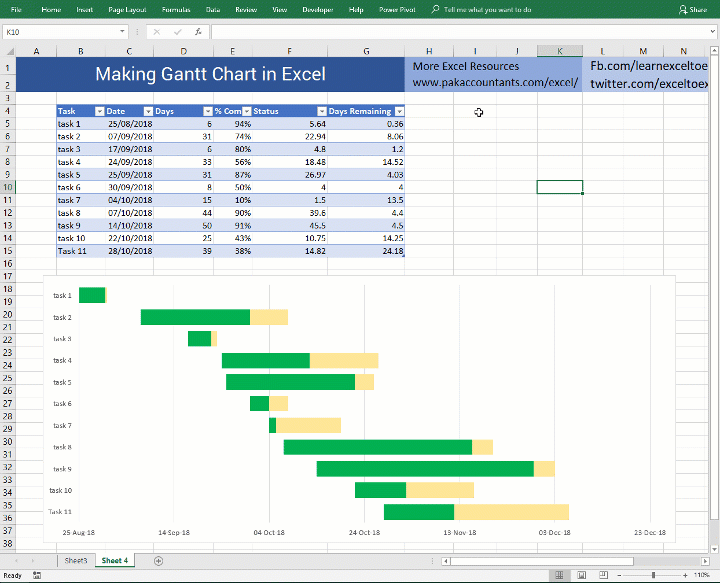The width and height of the screenshot is (720, 583).
Task: Open the Date column filter dropdown
Action: 148,111
